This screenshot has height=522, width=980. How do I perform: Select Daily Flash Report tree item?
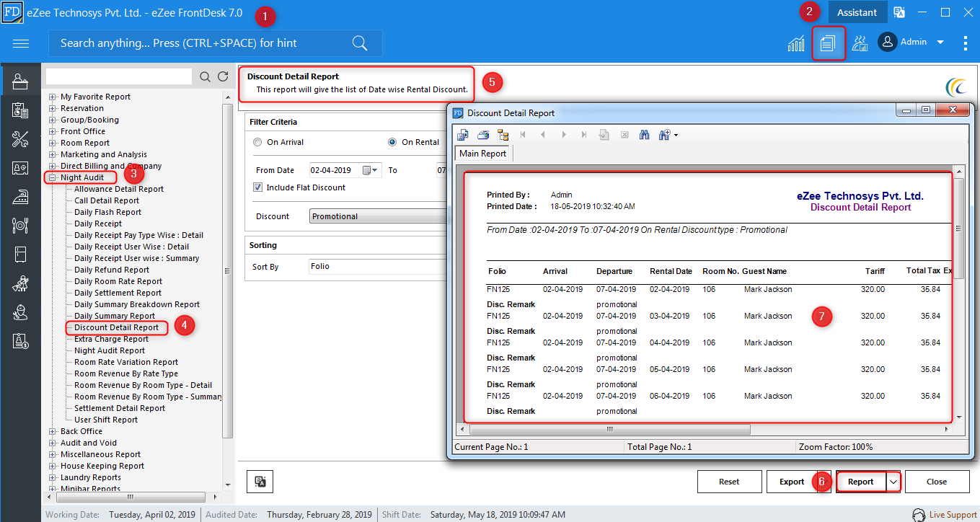(x=108, y=212)
